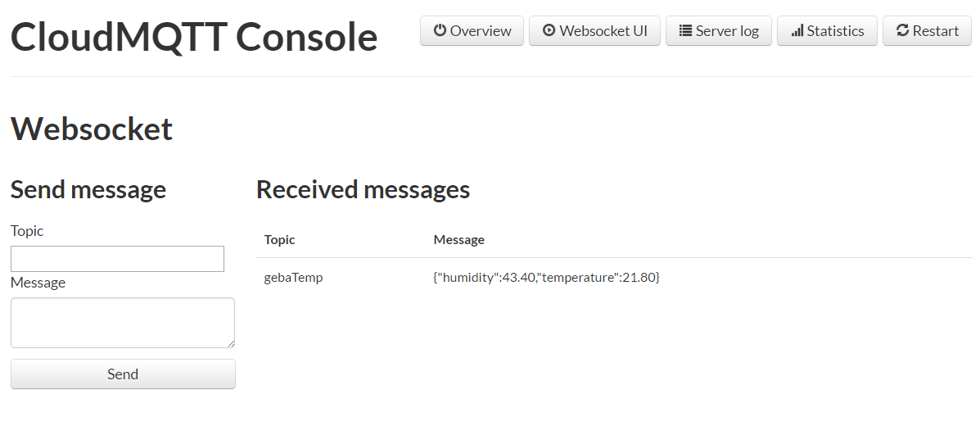Click the Message column header
980x426 pixels.
coord(458,240)
